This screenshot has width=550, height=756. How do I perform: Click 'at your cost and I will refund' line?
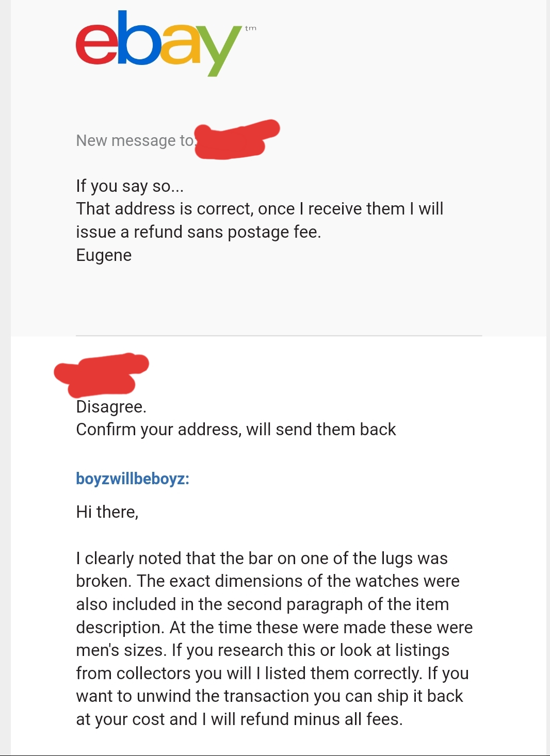[239, 719]
